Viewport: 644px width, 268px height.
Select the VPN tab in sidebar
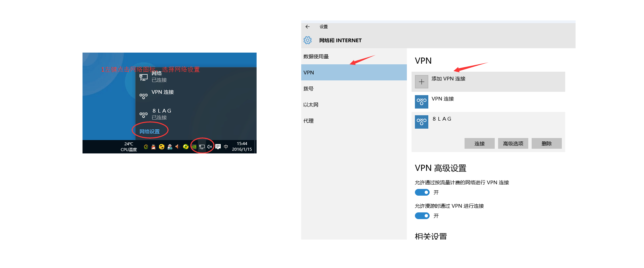point(354,72)
